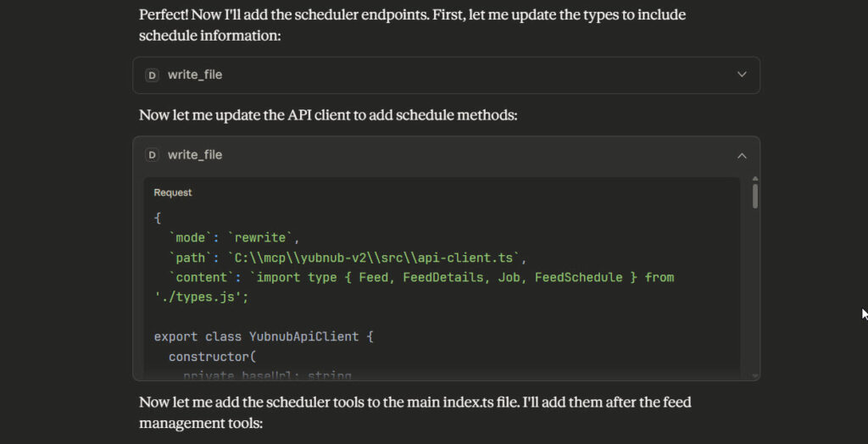Click the Request heading label
868x444 pixels.
[173, 192]
